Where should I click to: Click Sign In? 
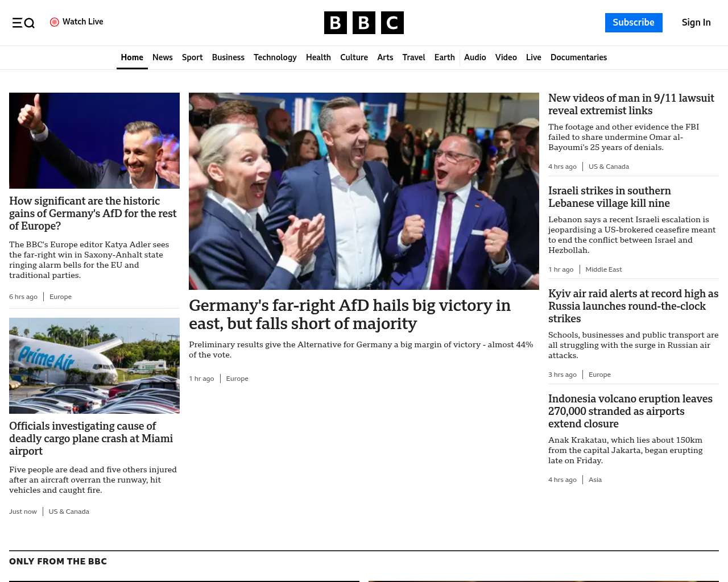(696, 23)
